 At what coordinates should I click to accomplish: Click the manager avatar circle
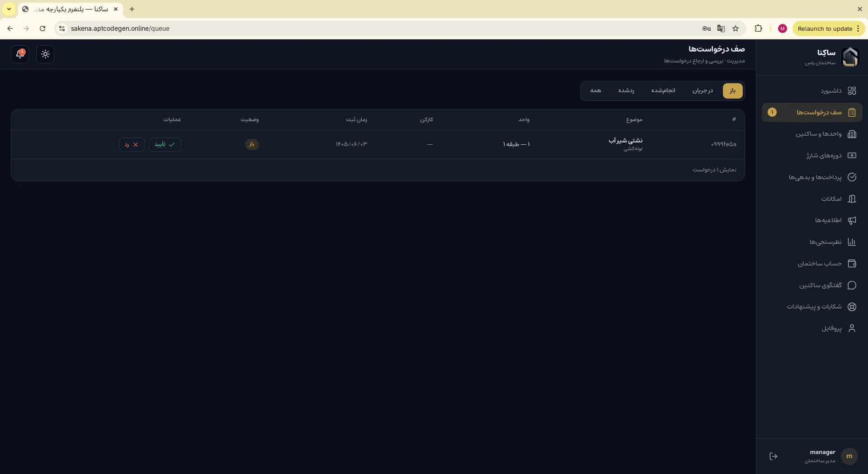(x=849, y=456)
